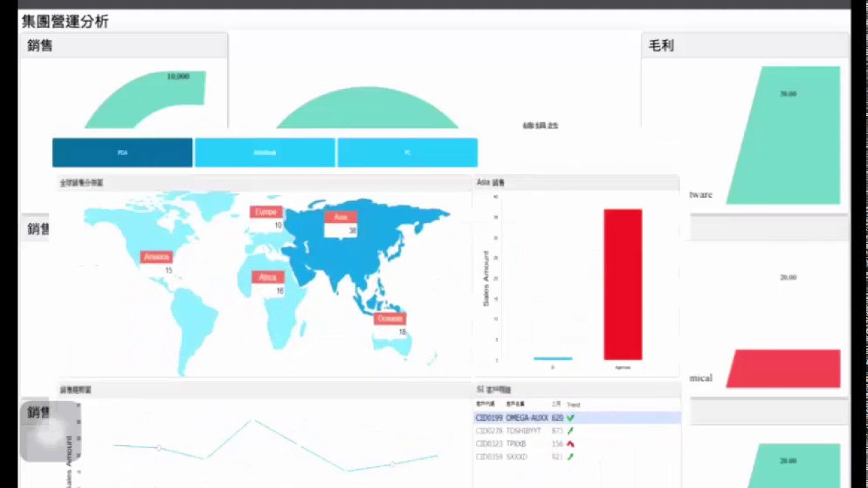Click the red Asia sales bar in the chart
The width and height of the screenshot is (868, 488).
[x=622, y=285]
